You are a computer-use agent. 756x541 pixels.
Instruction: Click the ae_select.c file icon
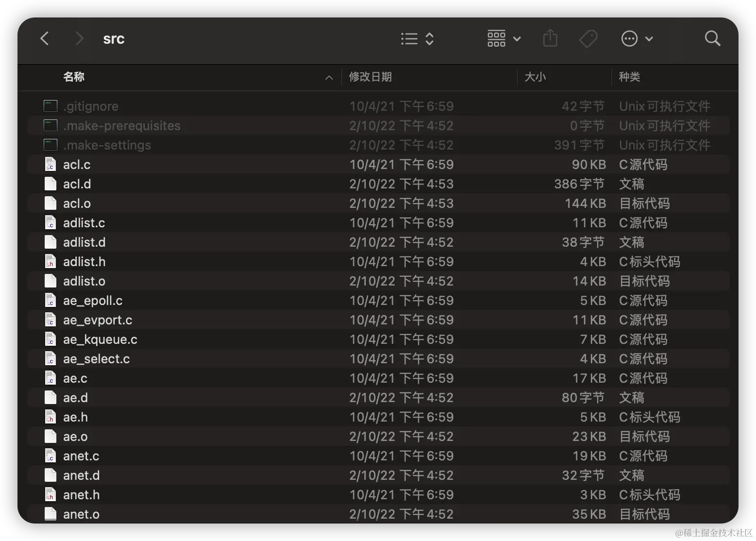51,358
